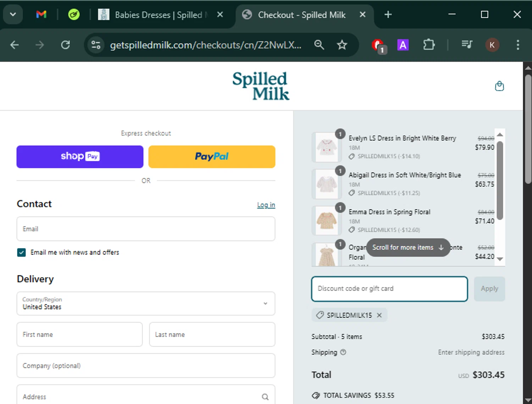The height and width of the screenshot is (404, 532).
Task: Focus the Discount code or gift card field
Action: click(x=389, y=289)
